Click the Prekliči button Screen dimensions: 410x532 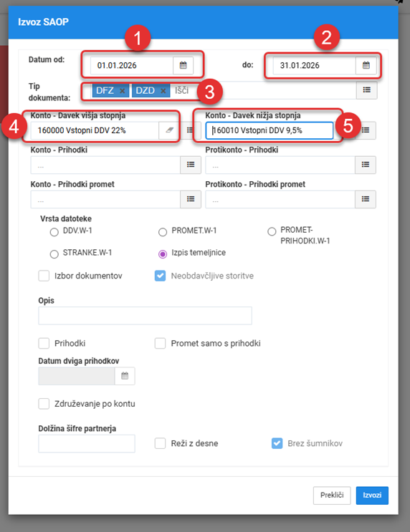coord(332,495)
